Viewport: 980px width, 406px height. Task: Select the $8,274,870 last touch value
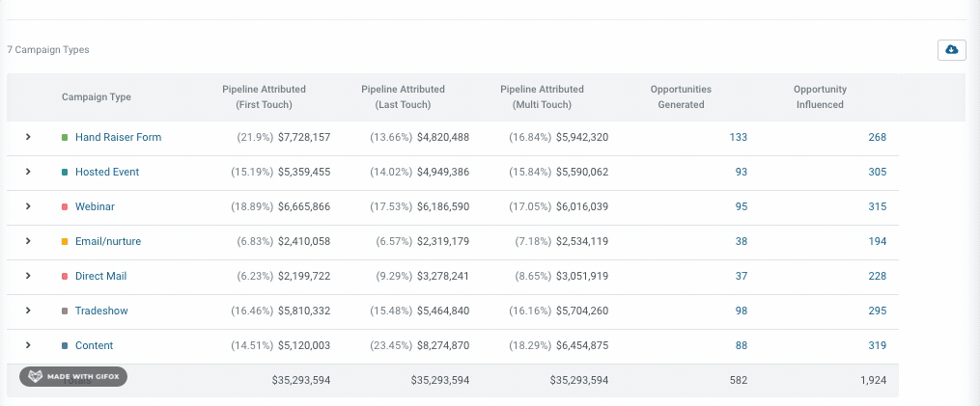443,345
